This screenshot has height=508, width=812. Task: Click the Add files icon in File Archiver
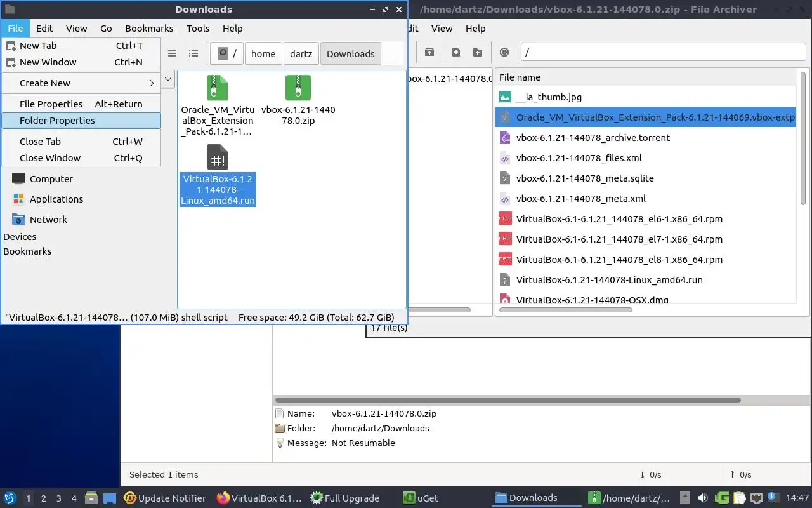click(455, 52)
